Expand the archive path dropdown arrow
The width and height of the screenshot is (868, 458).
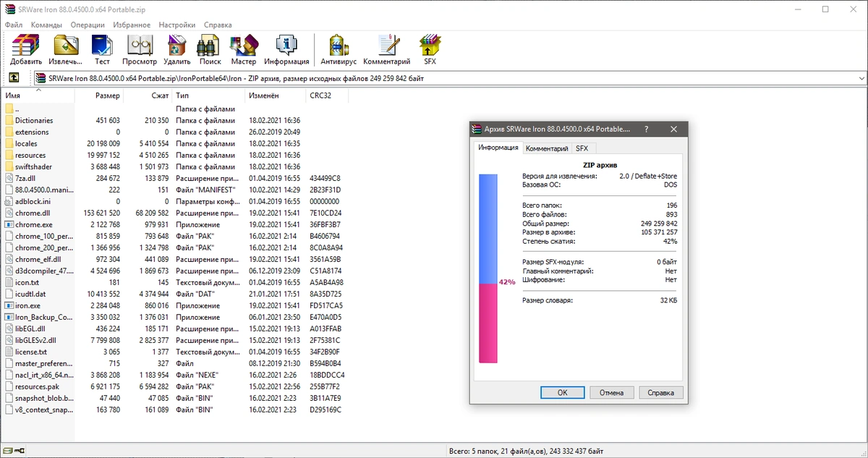coord(861,78)
